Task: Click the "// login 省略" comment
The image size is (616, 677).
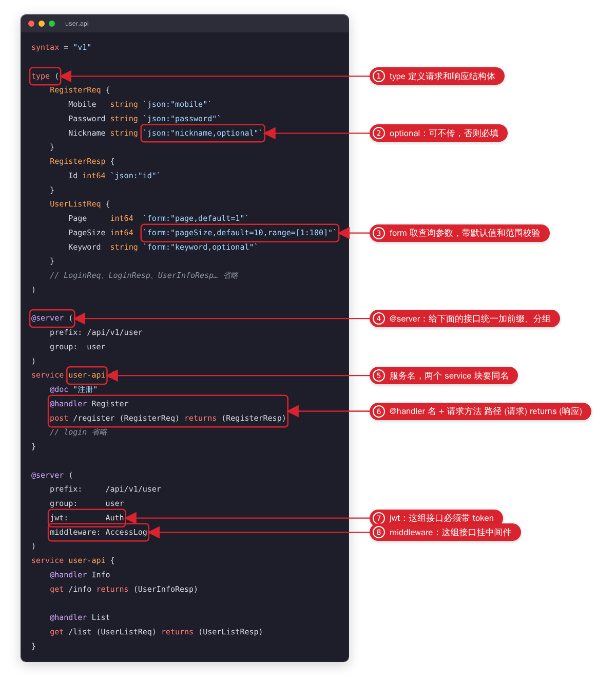Action: click(79, 432)
